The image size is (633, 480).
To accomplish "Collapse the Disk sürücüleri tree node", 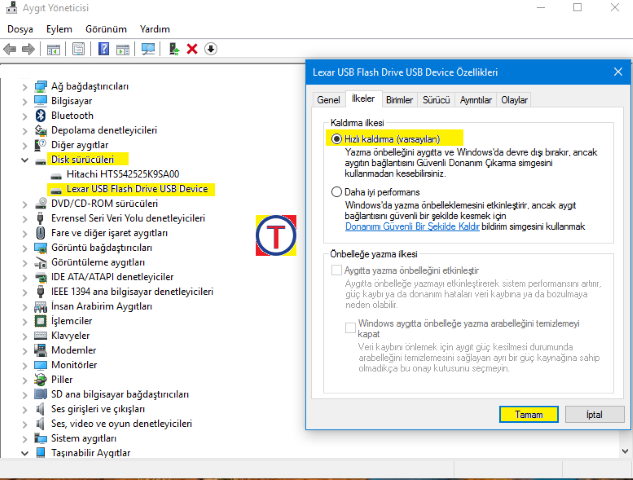I will click(25, 160).
